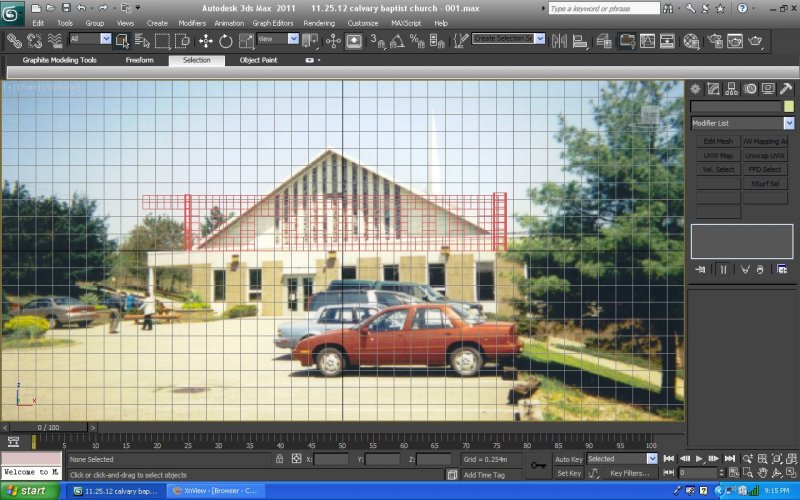Toggle the Auto Key button
The height and width of the screenshot is (500, 800).
[569, 459]
